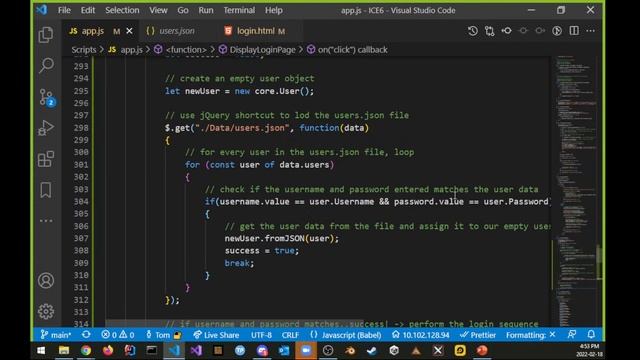This screenshot has height=360, width=640.
Task: Go to previous change circle icon
Action: (x=507, y=31)
